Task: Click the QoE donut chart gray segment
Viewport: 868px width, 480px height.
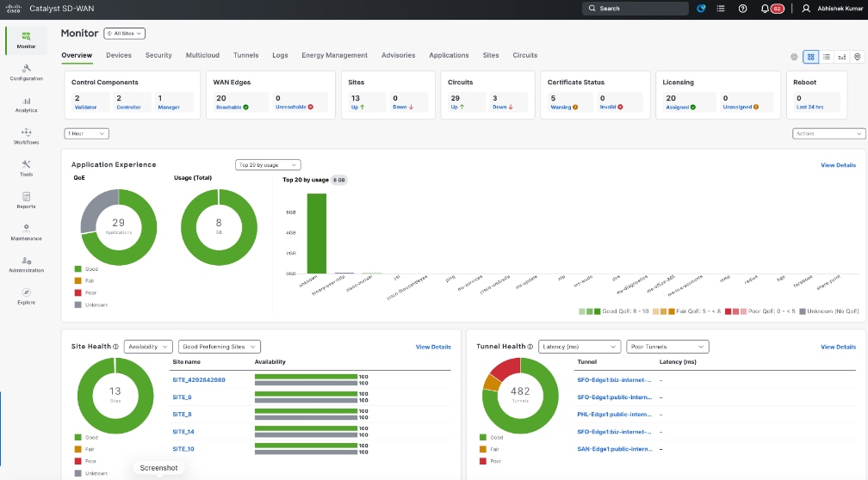Action: [x=96, y=208]
